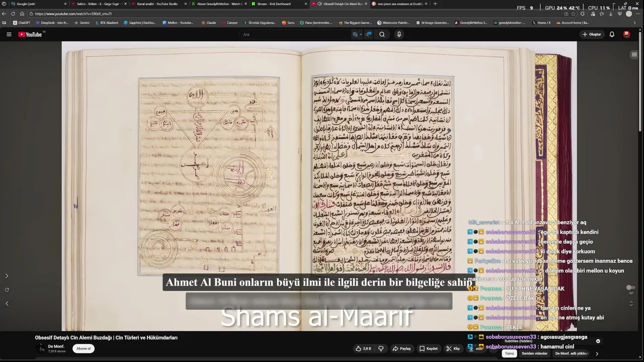Switch to Stream - Kick Dashboard tab

[278, 4]
